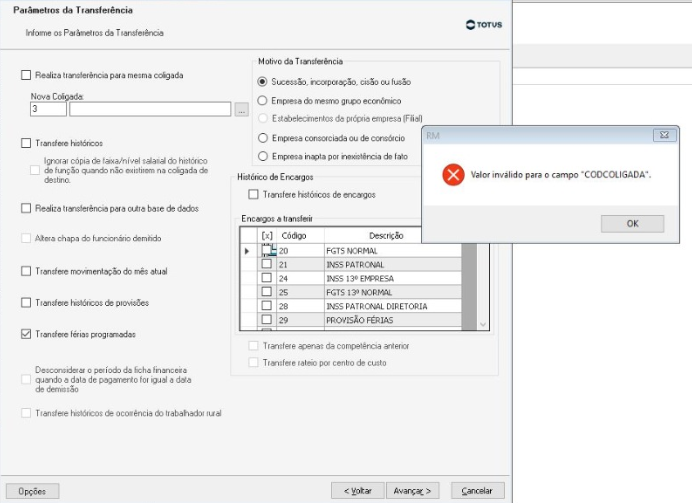Image resolution: width=692 pixels, height=503 pixels.
Task: Select Empresa consorciada ou de consórcio
Action: 263,138
